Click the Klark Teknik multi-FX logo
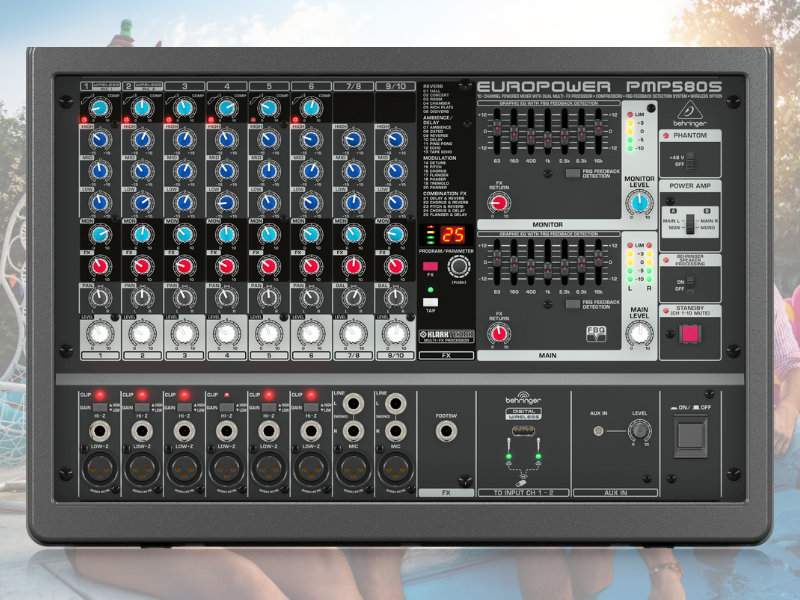Viewport: 800px width, 600px height. (x=446, y=336)
